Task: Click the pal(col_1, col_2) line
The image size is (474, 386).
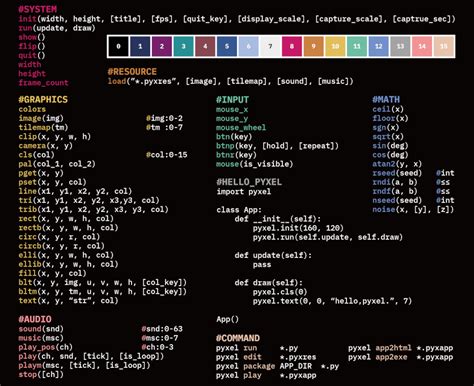Action: [x=57, y=164]
